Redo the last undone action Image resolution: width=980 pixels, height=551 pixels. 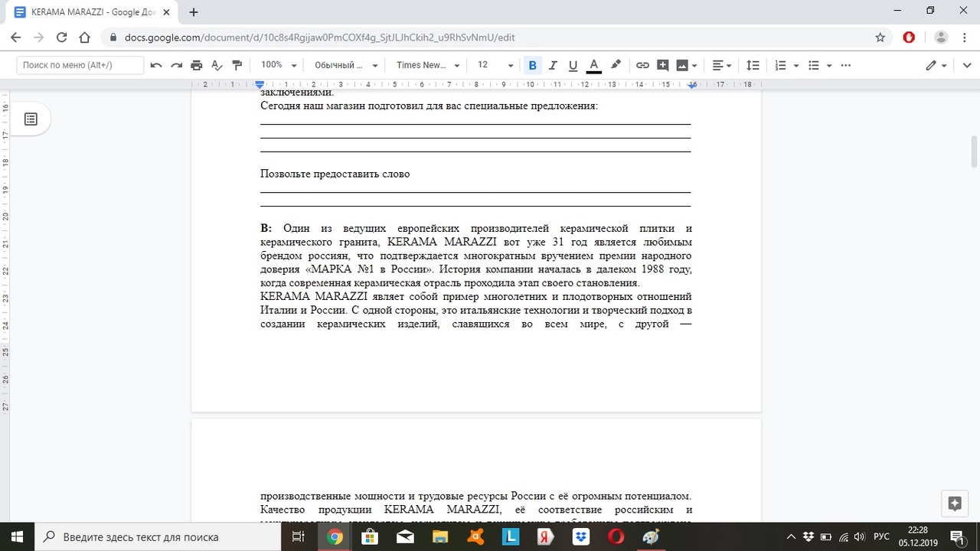176,65
